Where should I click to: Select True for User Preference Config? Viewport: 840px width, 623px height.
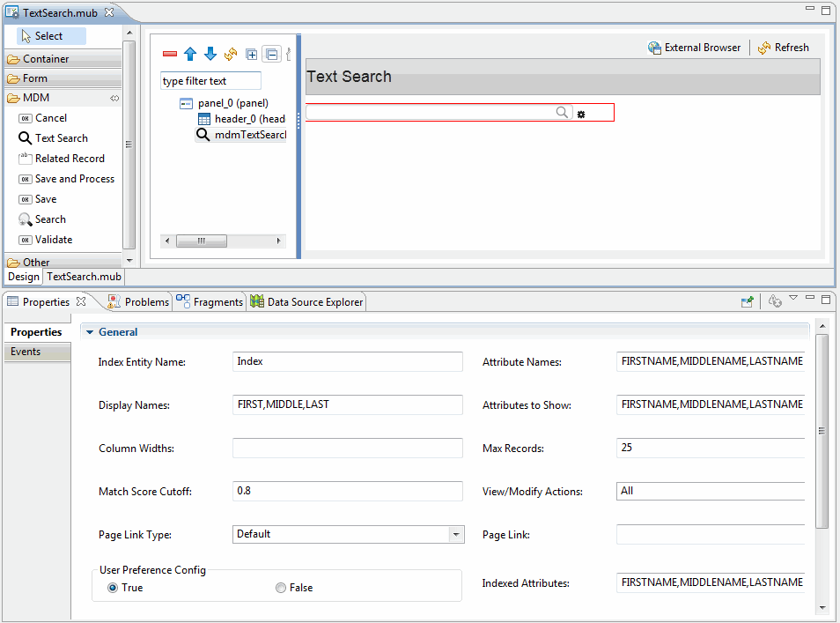pos(113,588)
